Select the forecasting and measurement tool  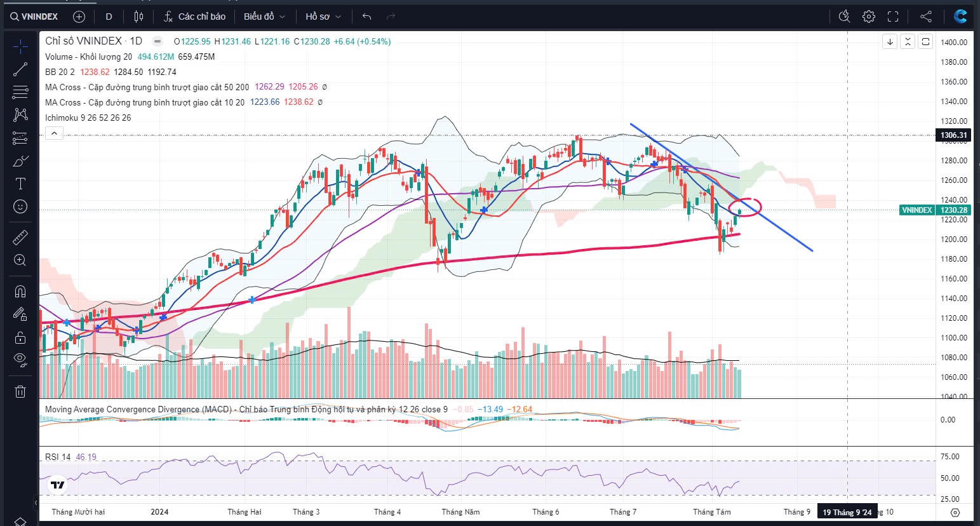20,138
